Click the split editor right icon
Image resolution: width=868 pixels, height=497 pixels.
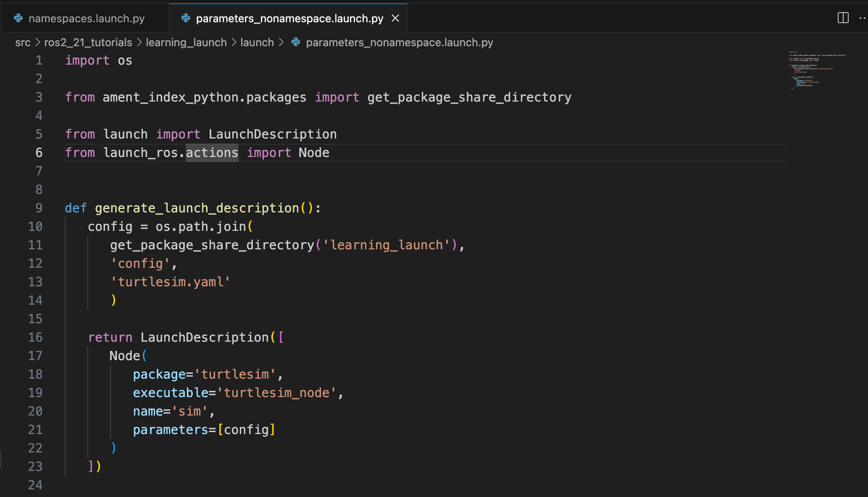[x=843, y=18]
